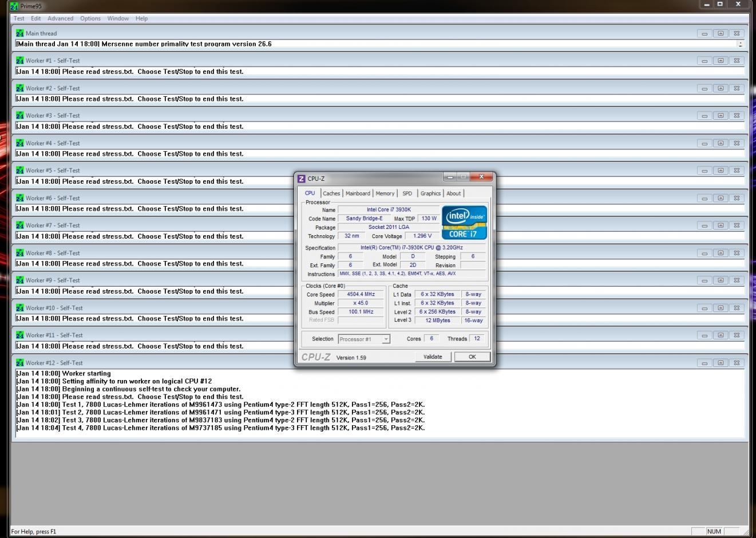Click the Worker #6 window icon
Image resolution: width=756 pixels, height=538 pixels.
coord(20,198)
